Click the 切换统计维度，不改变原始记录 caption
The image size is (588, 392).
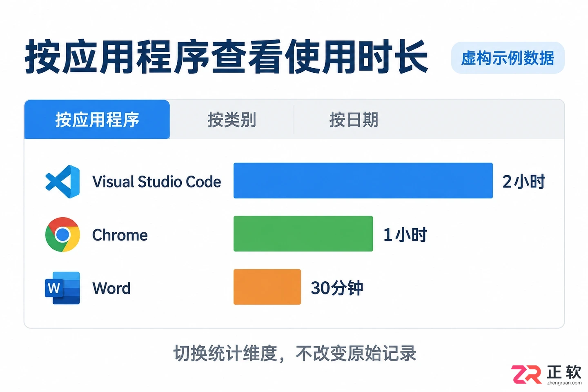click(295, 353)
